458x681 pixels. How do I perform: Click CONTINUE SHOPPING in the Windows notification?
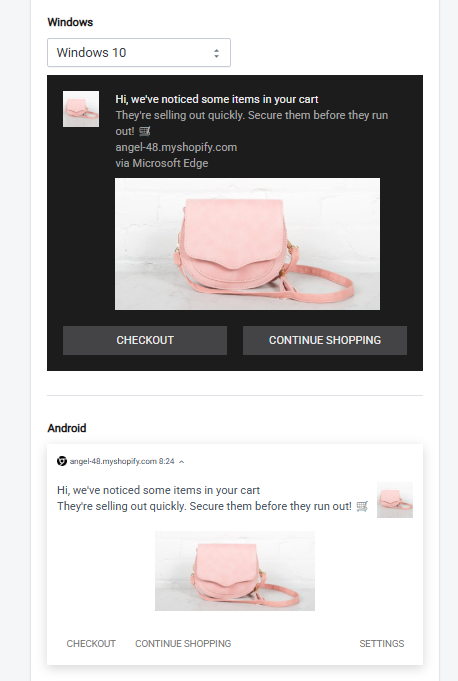pos(325,340)
